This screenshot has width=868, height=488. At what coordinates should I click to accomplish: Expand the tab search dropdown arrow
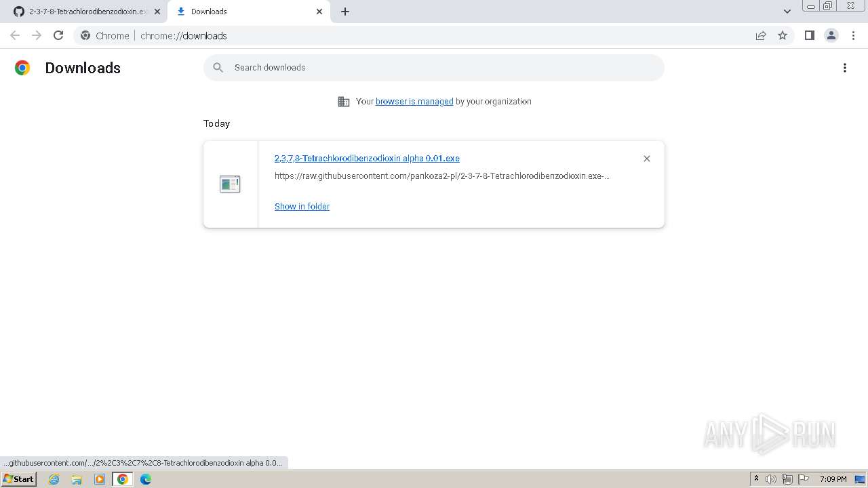[x=787, y=12]
